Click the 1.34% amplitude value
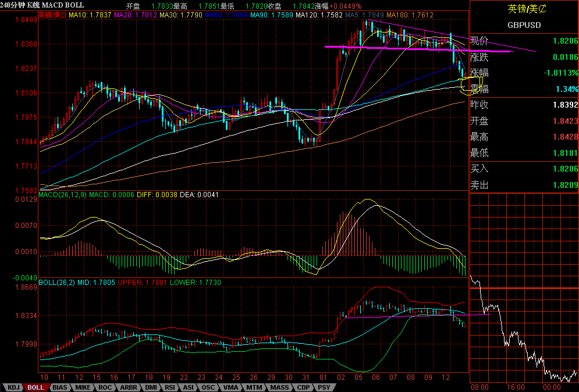The height and width of the screenshot is (392, 579). pyautogui.click(x=567, y=89)
